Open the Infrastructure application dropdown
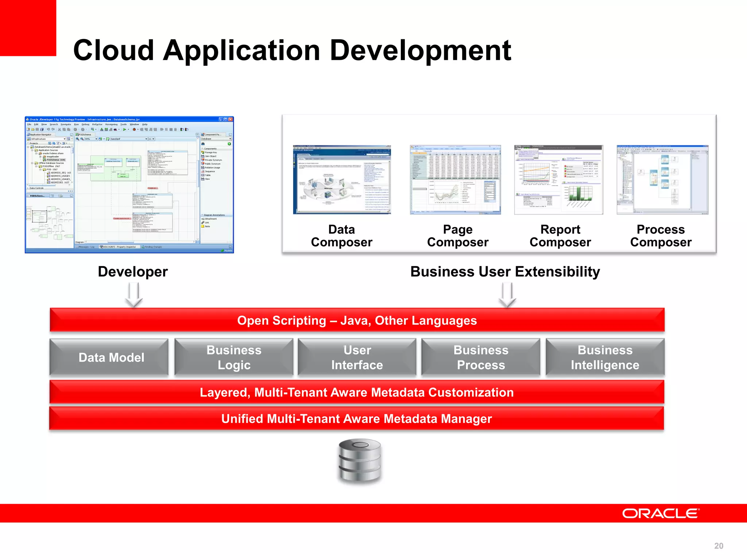The image size is (747, 560). (x=46, y=139)
